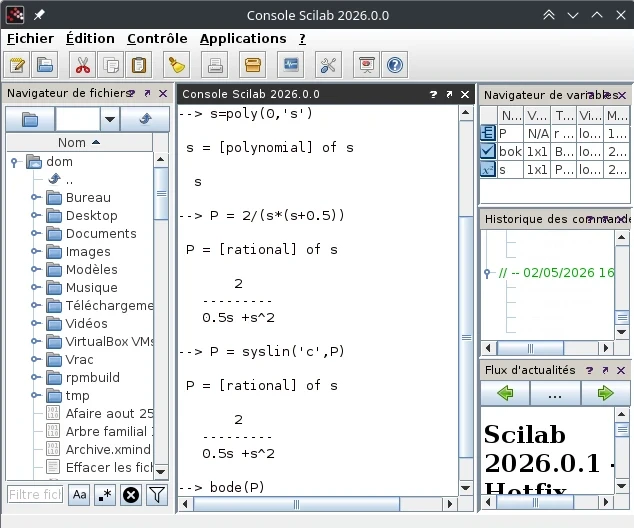Open the Édition menu

point(90,39)
